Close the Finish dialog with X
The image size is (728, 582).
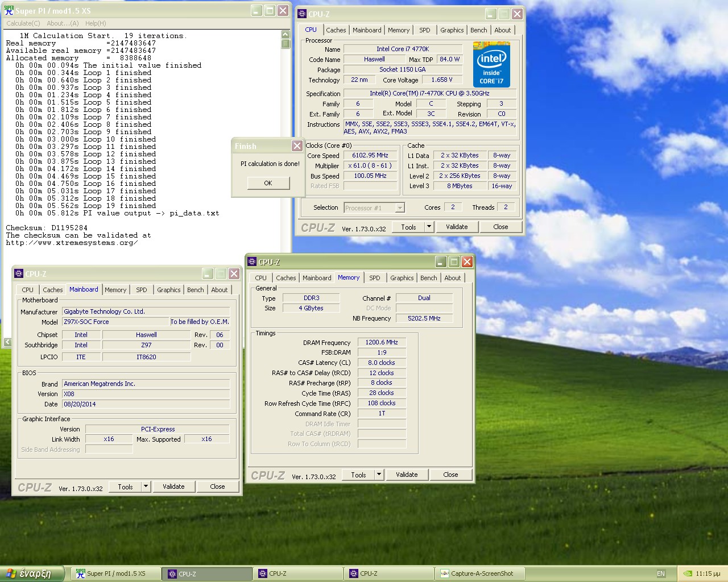297,146
